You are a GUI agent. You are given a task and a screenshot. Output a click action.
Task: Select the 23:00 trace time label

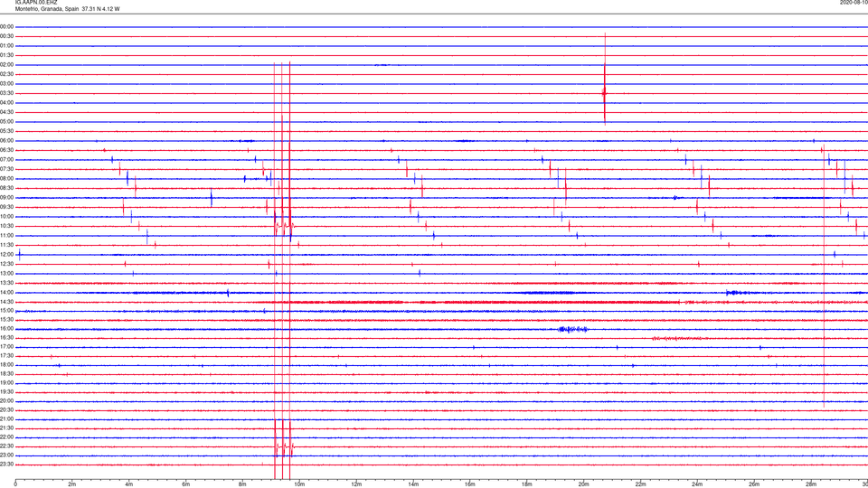[6, 455]
